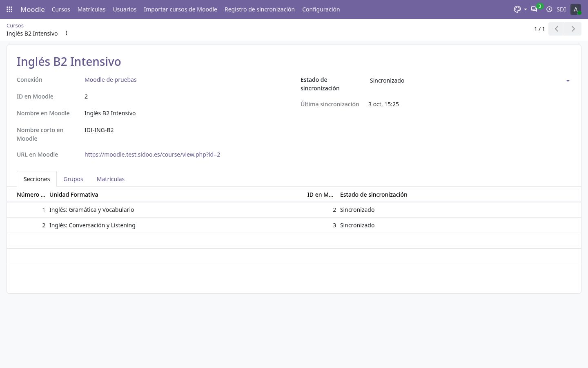Click Sincronizado status in Gramática row
This screenshot has height=368, width=588.
[357, 210]
